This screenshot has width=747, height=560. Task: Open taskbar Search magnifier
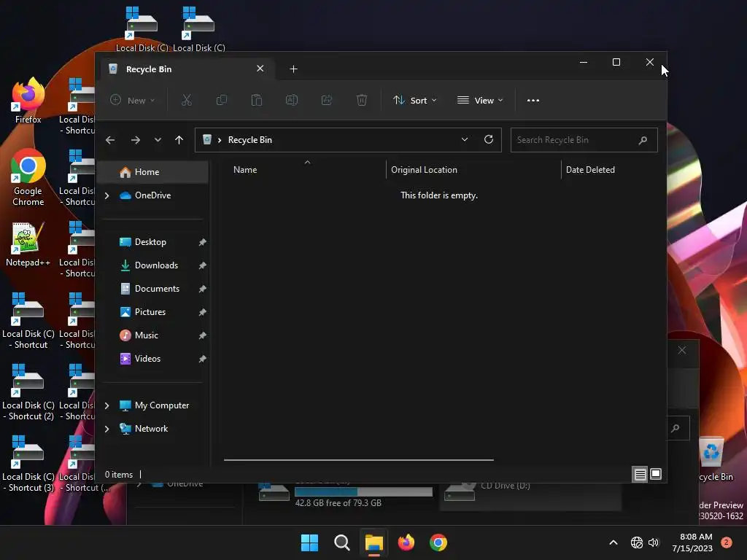[342, 542]
